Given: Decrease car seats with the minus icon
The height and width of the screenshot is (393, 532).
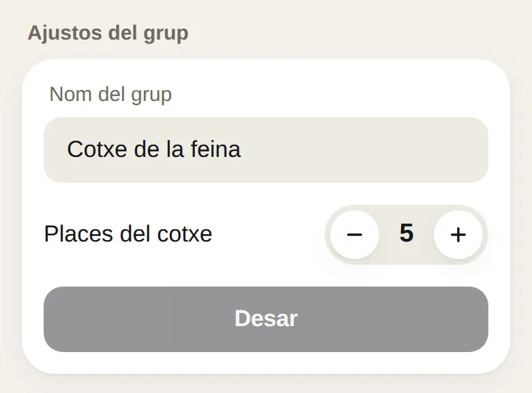Looking at the screenshot, I should (x=355, y=235).
